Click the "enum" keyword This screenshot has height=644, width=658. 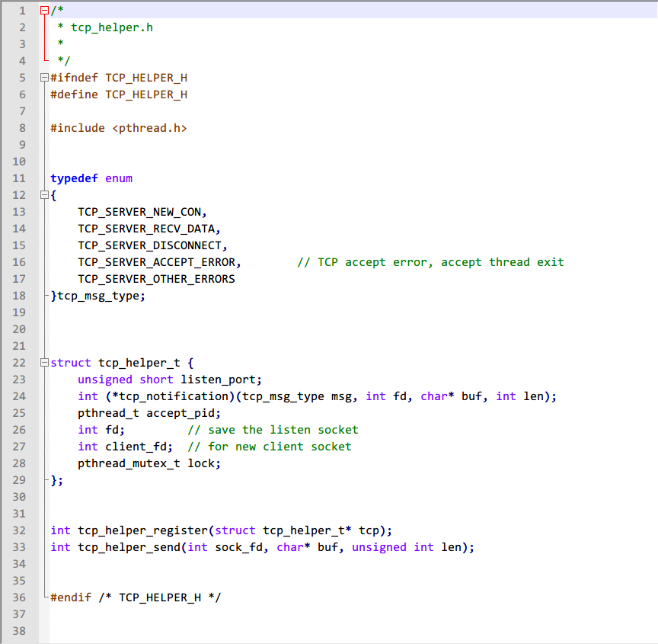point(119,179)
